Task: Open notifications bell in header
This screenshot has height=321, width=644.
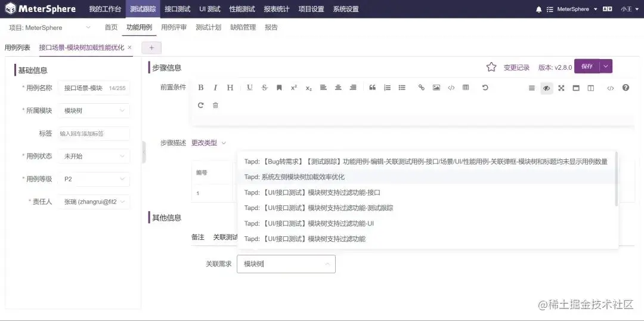Action: tap(539, 10)
